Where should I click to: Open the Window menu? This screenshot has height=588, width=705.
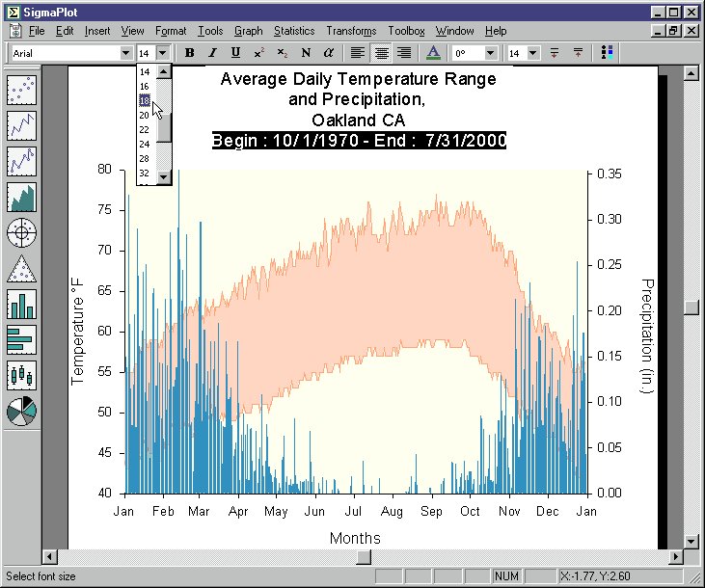click(x=454, y=31)
